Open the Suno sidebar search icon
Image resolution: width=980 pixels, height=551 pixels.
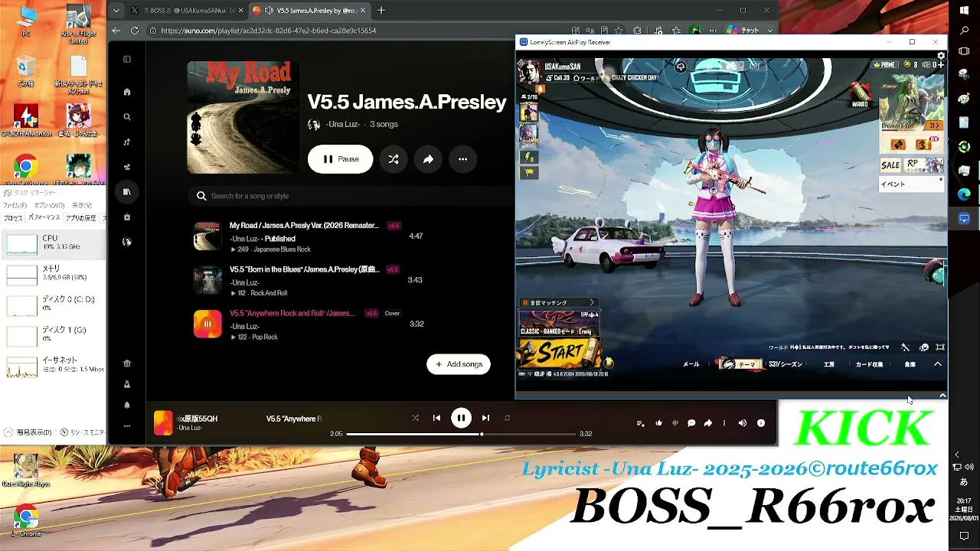(127, 117)
